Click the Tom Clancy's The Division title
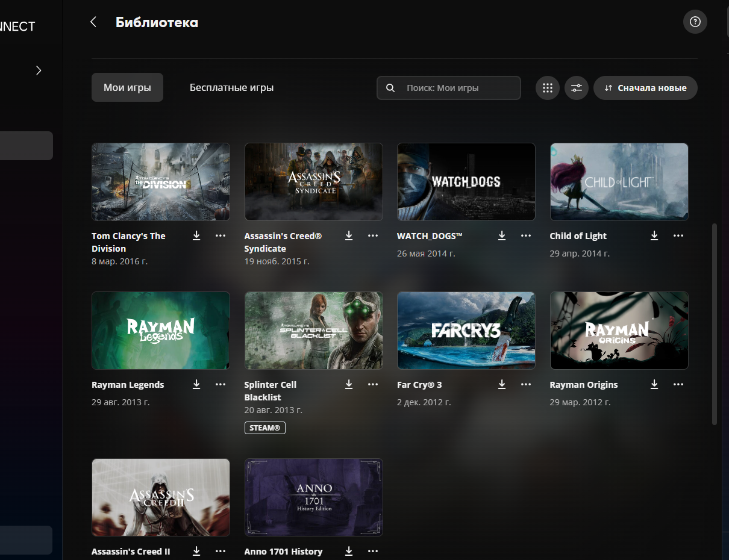The width and height of the screenshot is (729, 560). click(128, 242)
